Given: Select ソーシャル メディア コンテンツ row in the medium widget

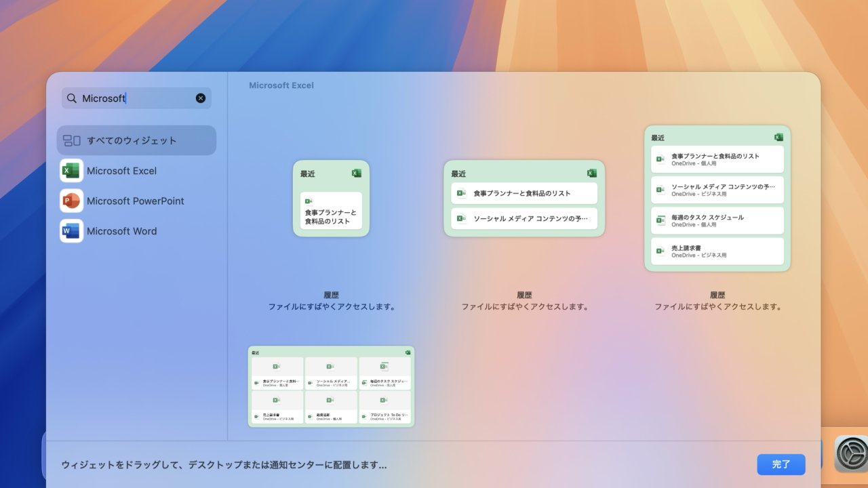Looking at the screenshot, I should [524, 218].
